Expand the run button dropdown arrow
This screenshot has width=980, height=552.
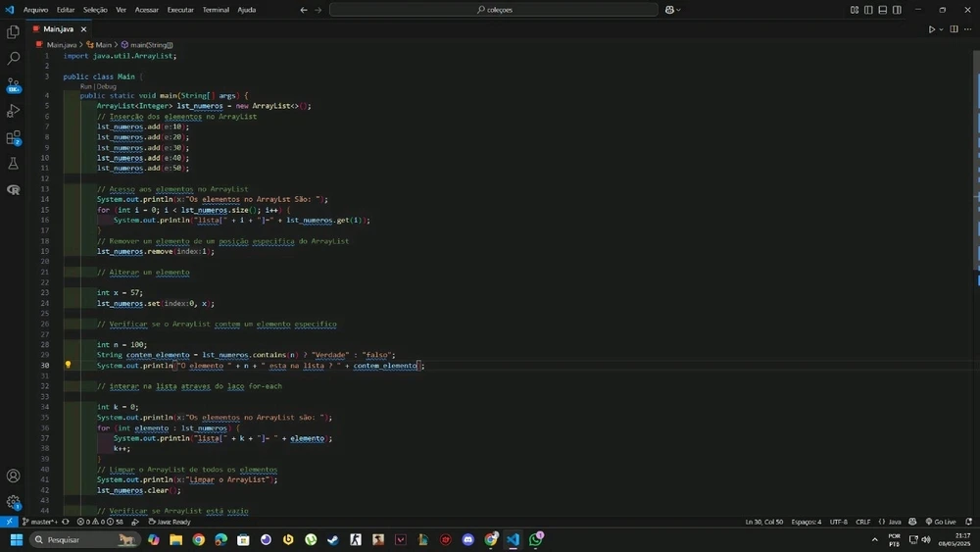[941, 29]
